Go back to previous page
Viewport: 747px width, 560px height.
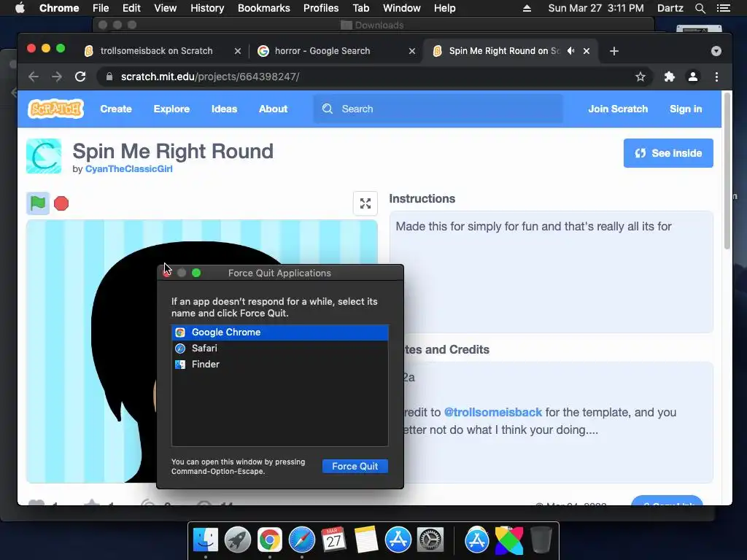(34, 77)
